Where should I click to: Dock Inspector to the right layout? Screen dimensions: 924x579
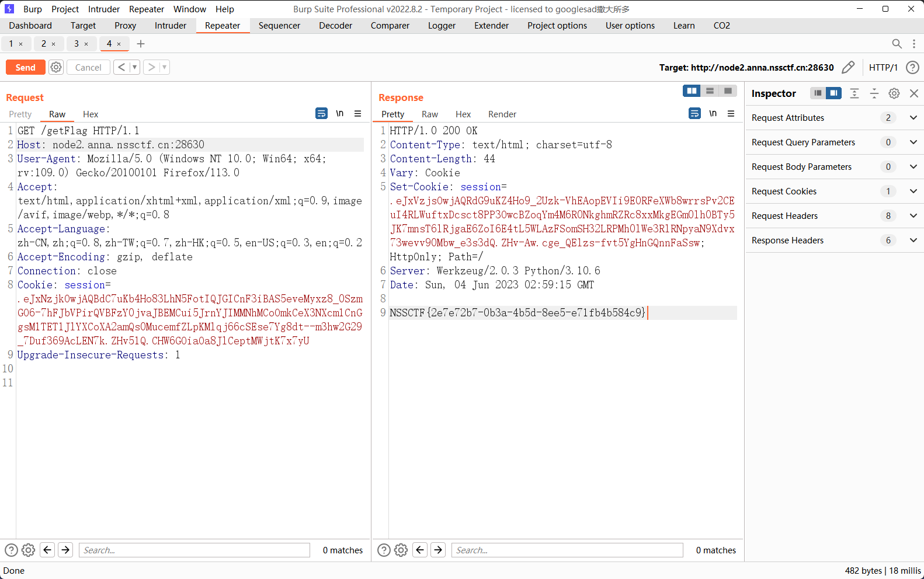tap(833, 93)
